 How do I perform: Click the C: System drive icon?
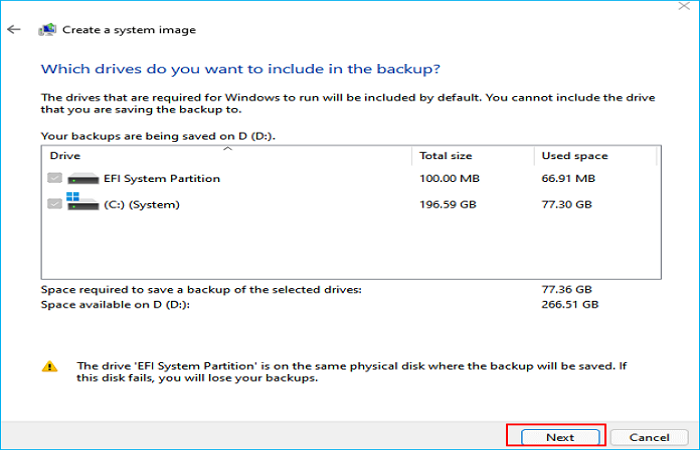point(83,201)
